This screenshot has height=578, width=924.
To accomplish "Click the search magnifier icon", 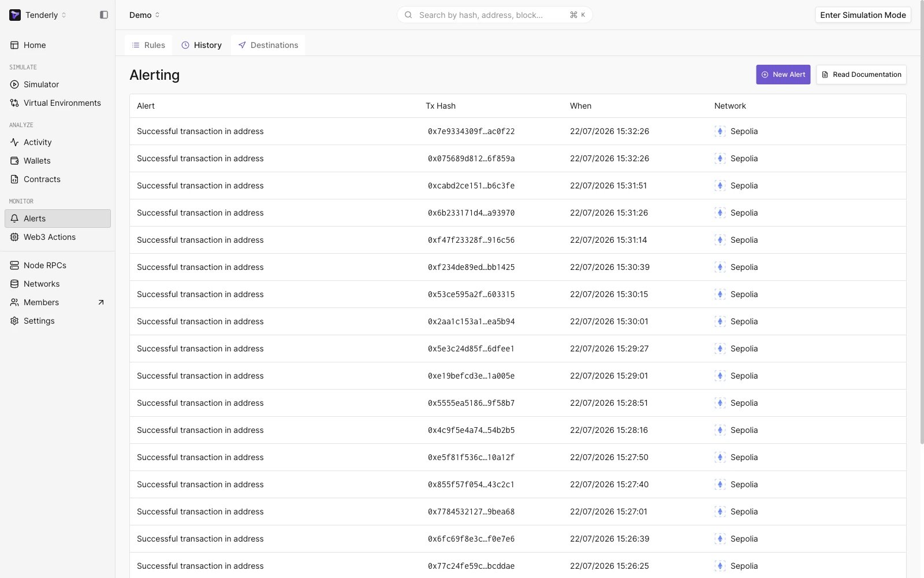I will pos(408,15).
